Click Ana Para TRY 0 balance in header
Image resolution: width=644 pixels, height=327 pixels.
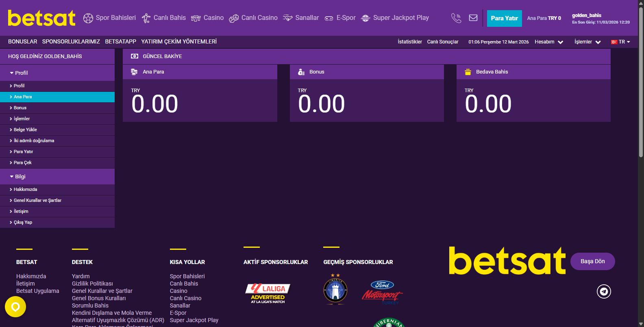[544, 18]
